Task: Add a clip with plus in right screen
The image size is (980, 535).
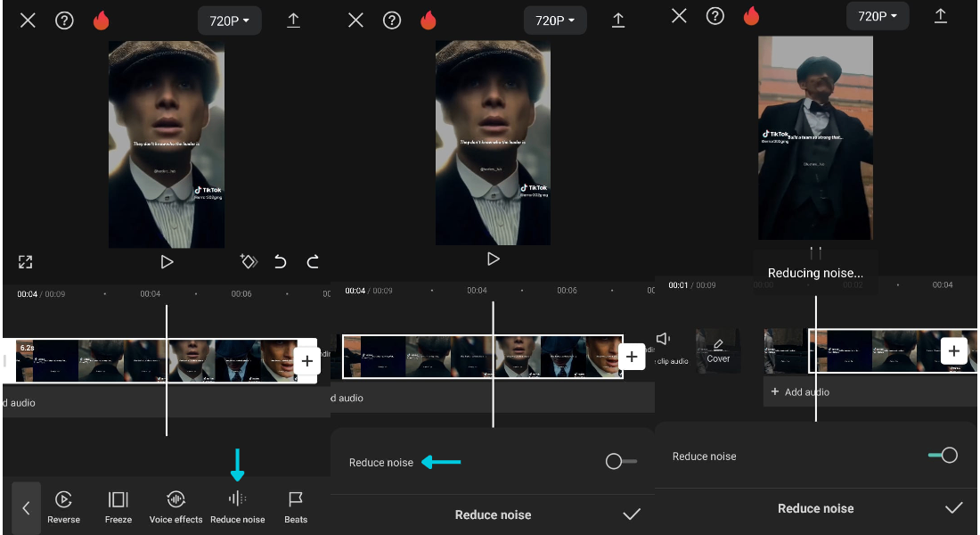Action: pyautogui.click(x=954, y=351)
